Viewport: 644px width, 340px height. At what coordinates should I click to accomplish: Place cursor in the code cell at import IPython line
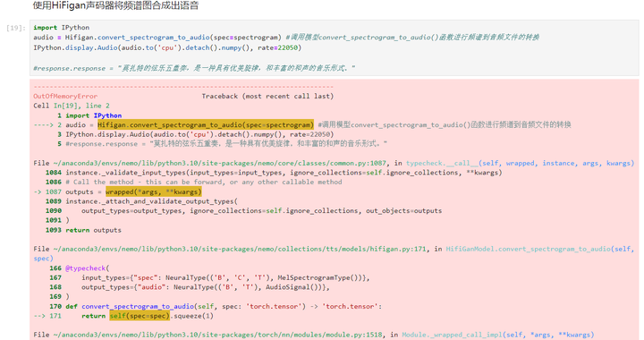pyautogui.click(x=61, y=28)
